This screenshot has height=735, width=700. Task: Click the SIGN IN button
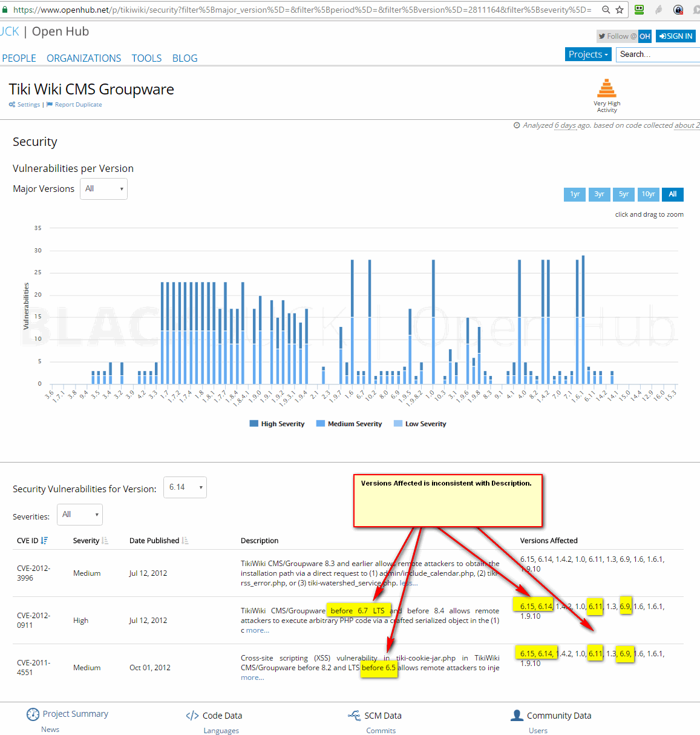[x=676, y=36]
